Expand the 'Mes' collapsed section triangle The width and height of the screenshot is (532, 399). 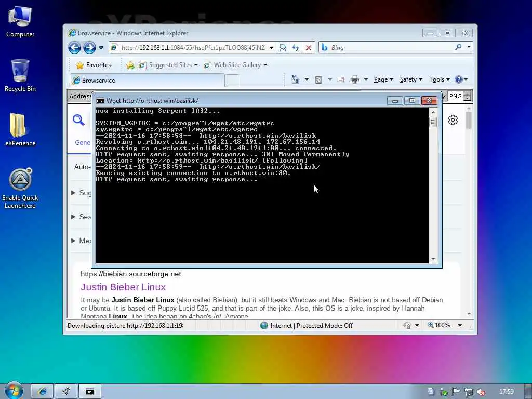tap(73, 241)
